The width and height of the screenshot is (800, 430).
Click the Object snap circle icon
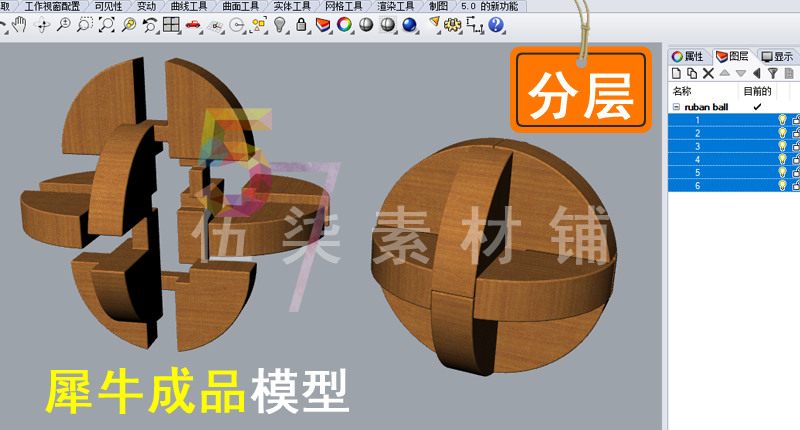pyautogui.click(x=236, y=24)
